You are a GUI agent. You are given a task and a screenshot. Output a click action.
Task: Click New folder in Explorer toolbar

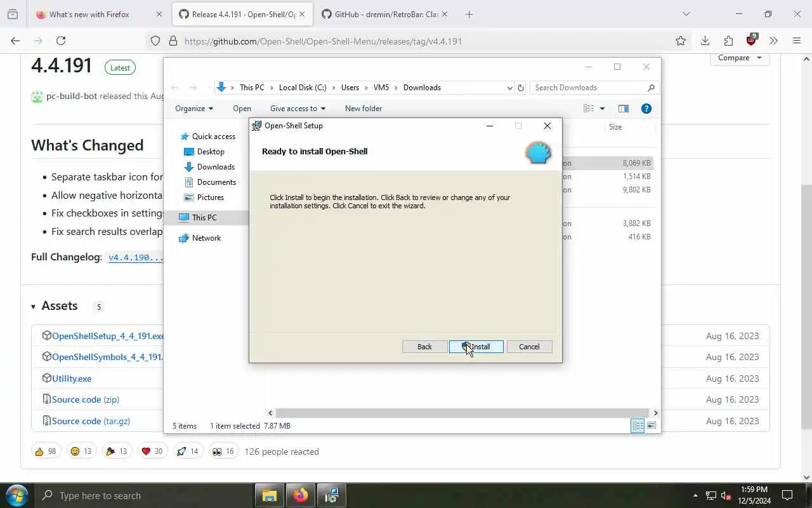pyautogui.click(x=363, y=109)
